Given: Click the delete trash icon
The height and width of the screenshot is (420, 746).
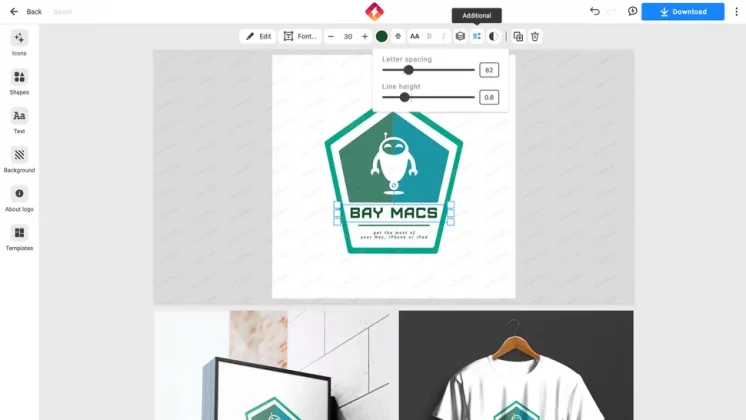Looking at the screenshot, I should [535, 36].
